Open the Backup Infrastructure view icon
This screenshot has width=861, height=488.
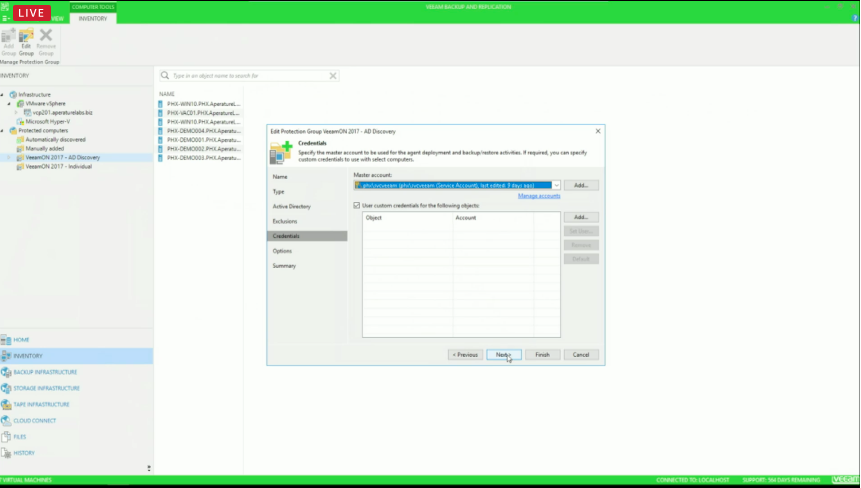click(x=7, y=372)
